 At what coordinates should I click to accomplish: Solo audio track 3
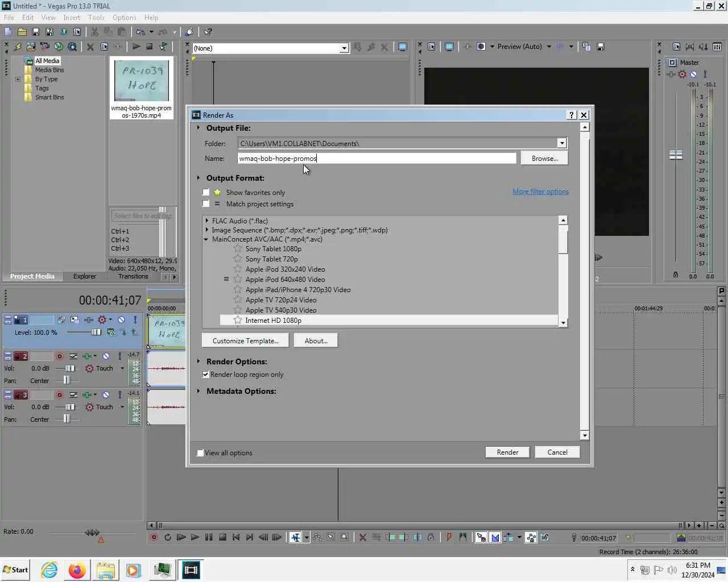(119, 395)
